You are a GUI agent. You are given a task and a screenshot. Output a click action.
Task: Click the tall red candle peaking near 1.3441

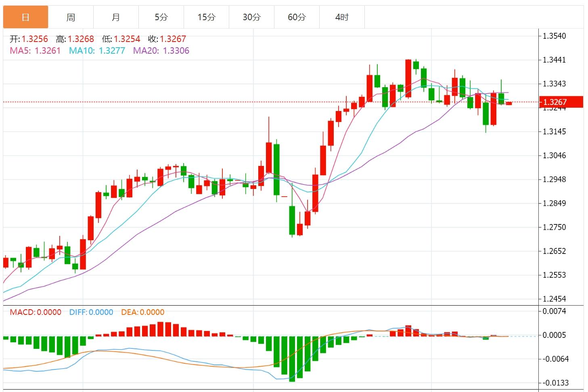coord(408,79)
